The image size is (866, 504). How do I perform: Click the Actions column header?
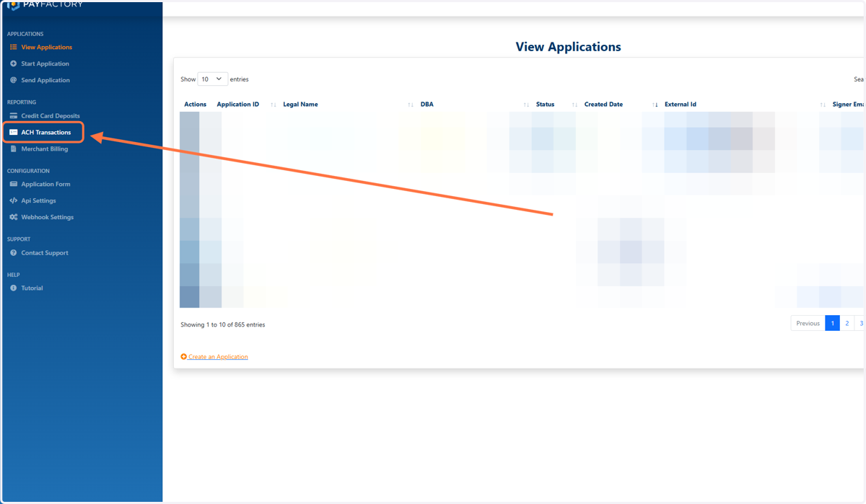click(196, 105)
